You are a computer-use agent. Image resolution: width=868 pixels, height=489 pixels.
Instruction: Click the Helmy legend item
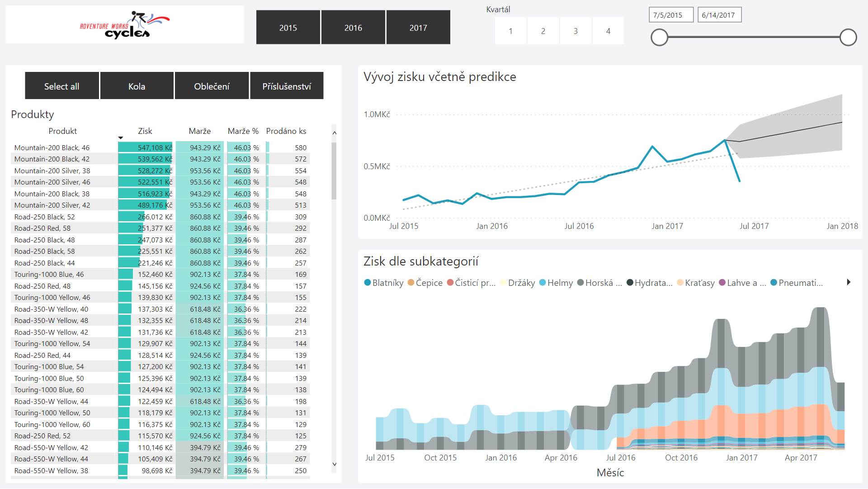(x=556, y=283)
